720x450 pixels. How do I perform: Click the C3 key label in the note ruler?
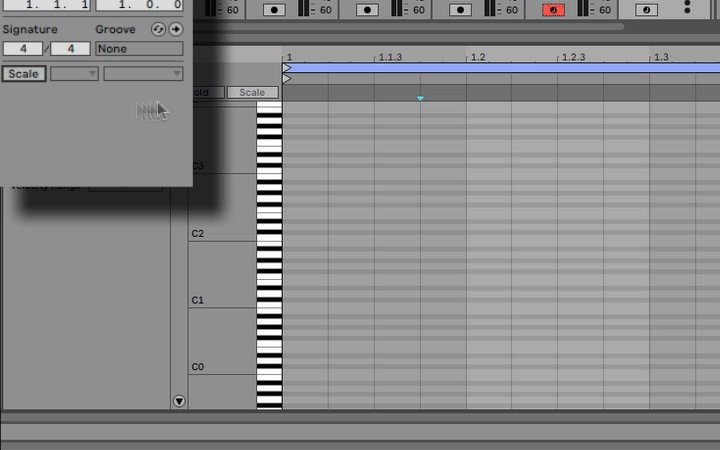coord(198,166)
